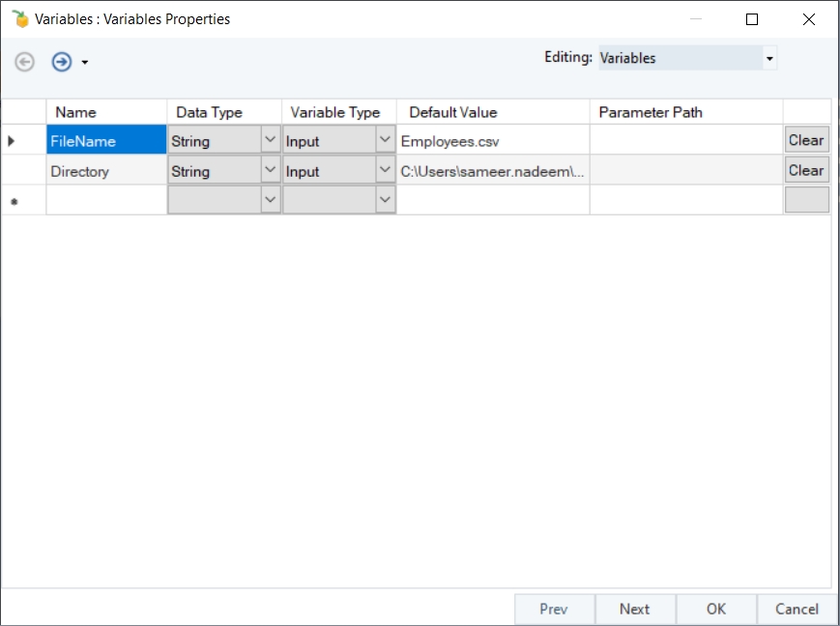
Task: Expand the Editing Variables dropdown
Action: pos(769,59)
